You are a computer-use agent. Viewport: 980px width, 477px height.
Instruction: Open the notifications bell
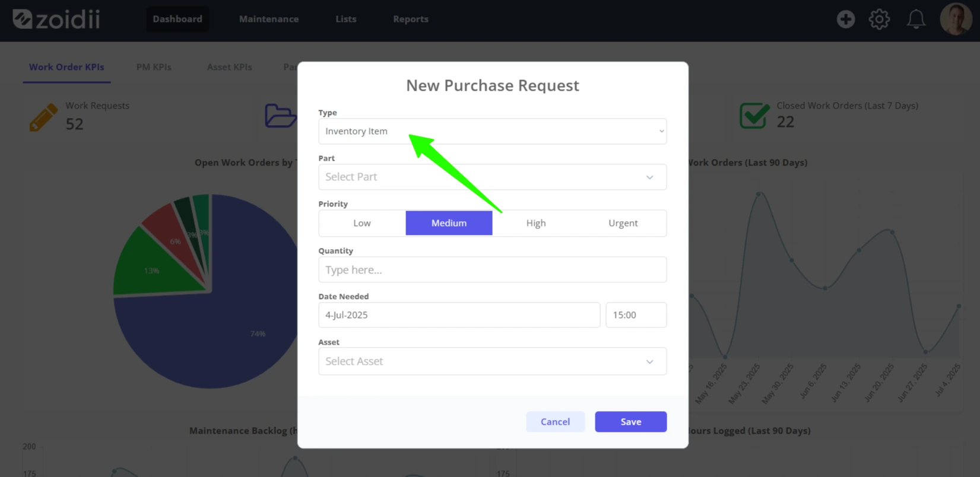coord(916,19)
